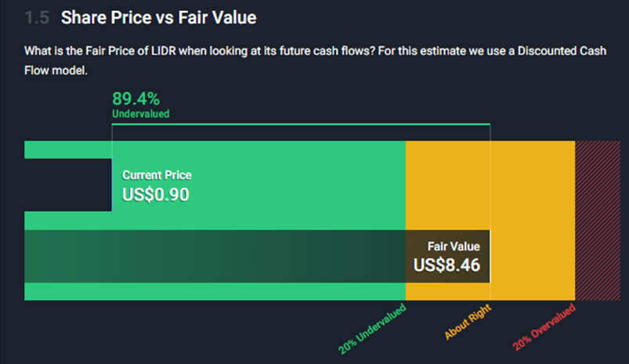Select the 89.4% Undervalued label
Viewport: 629px width, 364px height.
[x=140, y=104]
